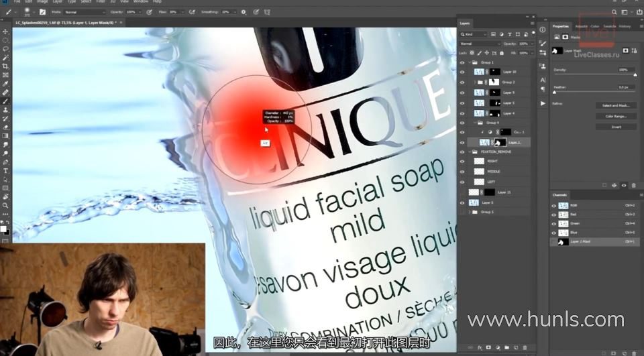Select the Lasso tool
This screenshot has height=356, width=644.
coord(5,49)
